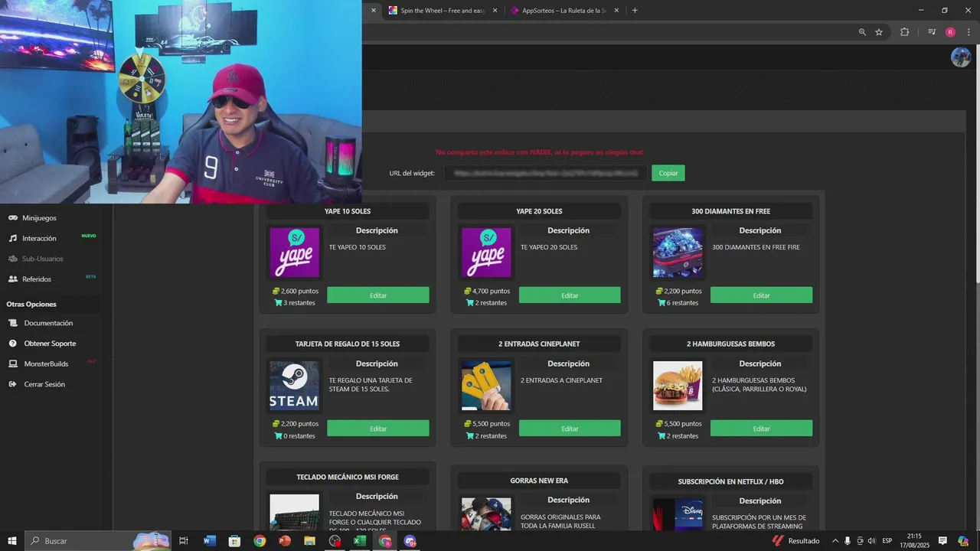Viewport: 980px width, 551px height.
Task: Click the Steam logo thumbnail
Action: (x=295, y=386)
